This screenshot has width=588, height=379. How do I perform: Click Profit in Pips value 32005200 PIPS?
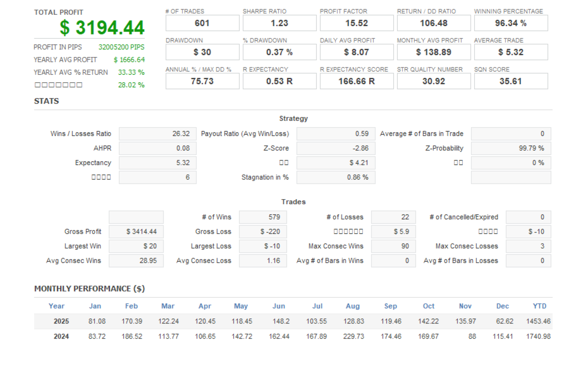(121, 47)
